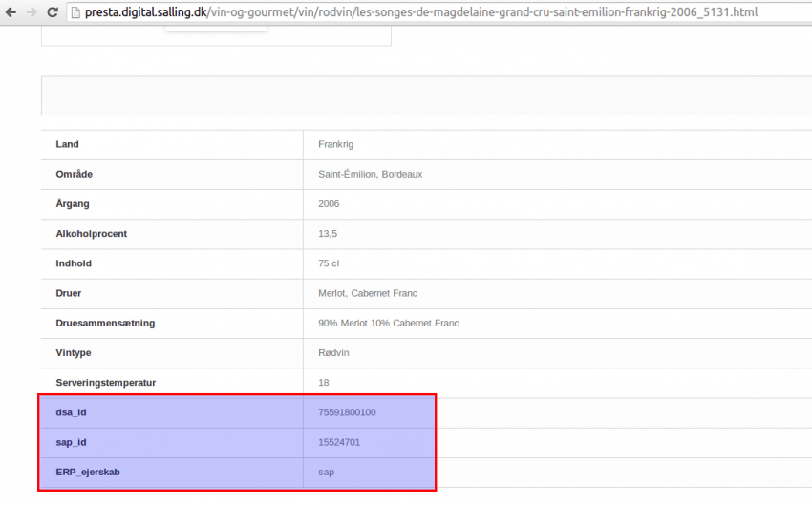Screen dimensions: 812x505
Task: Select the '75591800100' value
Action: [347, 412]
